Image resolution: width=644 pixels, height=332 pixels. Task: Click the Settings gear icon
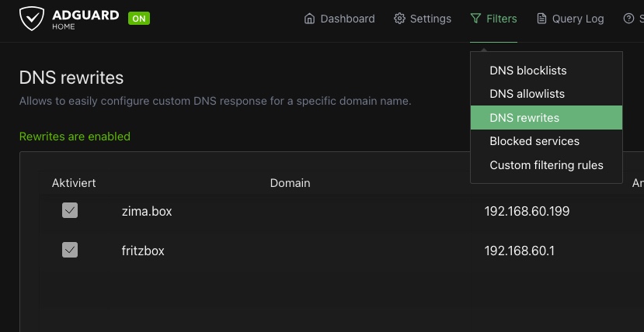click(399, 19)
